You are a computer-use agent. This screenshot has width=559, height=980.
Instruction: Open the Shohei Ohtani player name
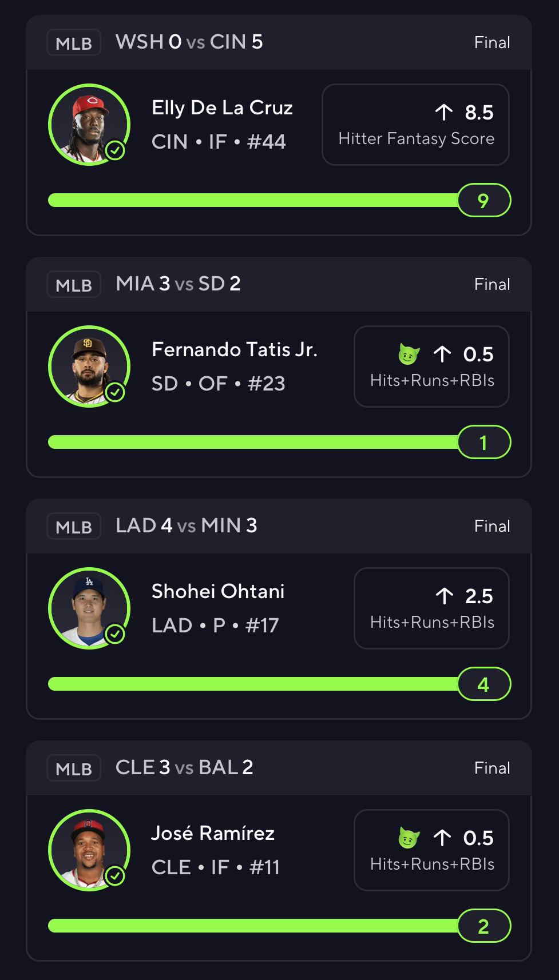point(218,591)
